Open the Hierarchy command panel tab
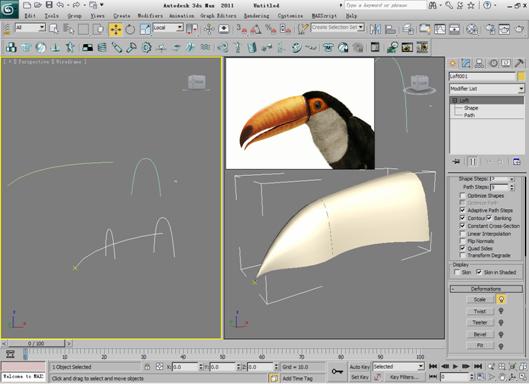Viewport: 529px width, 384px height. point(479,63)
